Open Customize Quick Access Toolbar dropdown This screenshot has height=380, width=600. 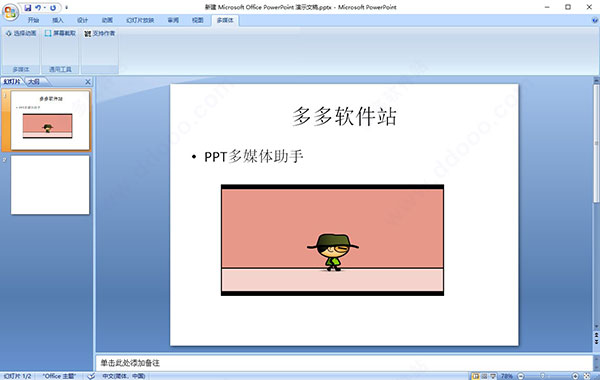coord(66,7)
